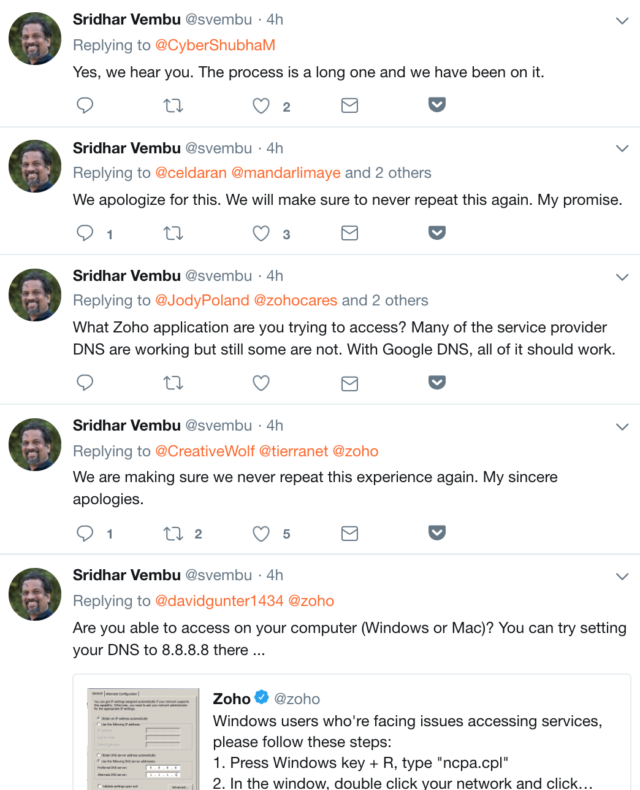Screen dimensions: 640x790
Task: Reply to the 'sincere apologies' tweet
Action: click(85, 533)
